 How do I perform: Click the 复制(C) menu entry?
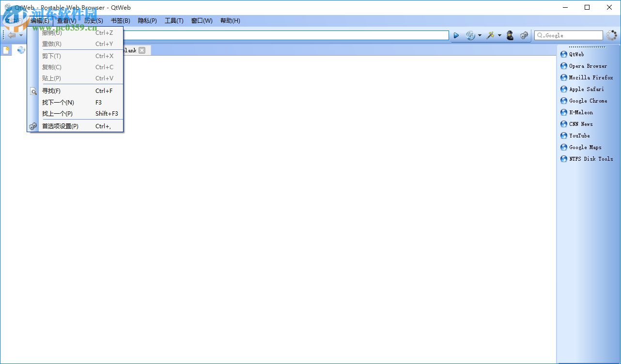(x=75, y=67)
